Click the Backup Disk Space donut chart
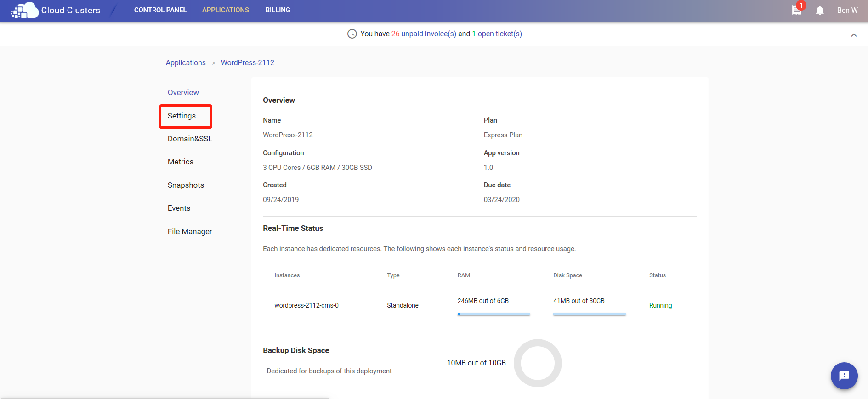 pyautogui.click(x=538, y=363)
